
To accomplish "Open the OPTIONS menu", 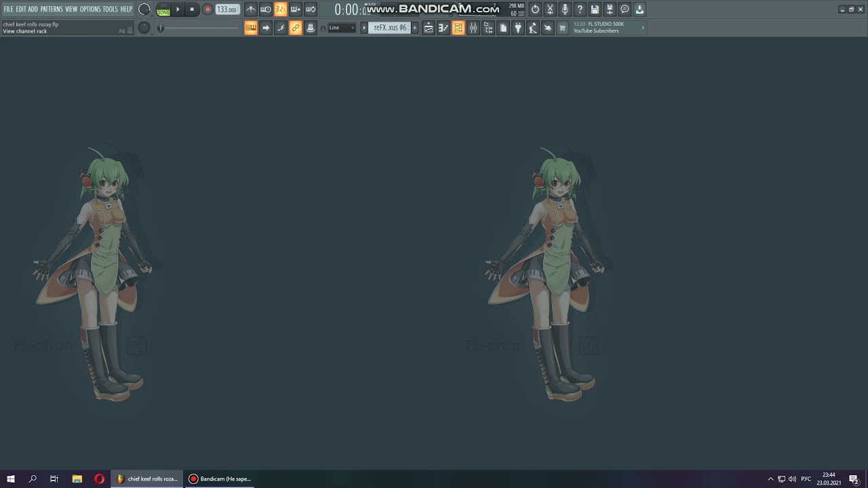I will (x=90, y=9).
